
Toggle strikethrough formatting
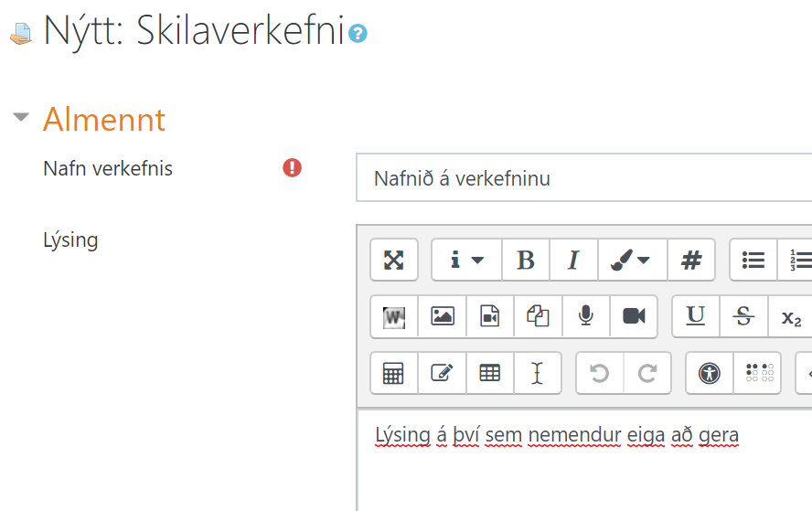click(x=743, y=316)
